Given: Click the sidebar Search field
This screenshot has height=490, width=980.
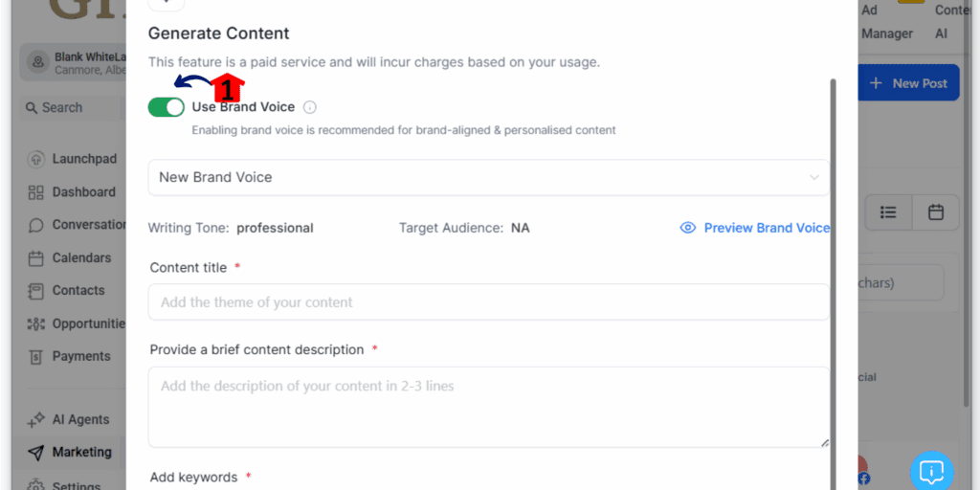Looking at the screenshot, I should (70, 107).
